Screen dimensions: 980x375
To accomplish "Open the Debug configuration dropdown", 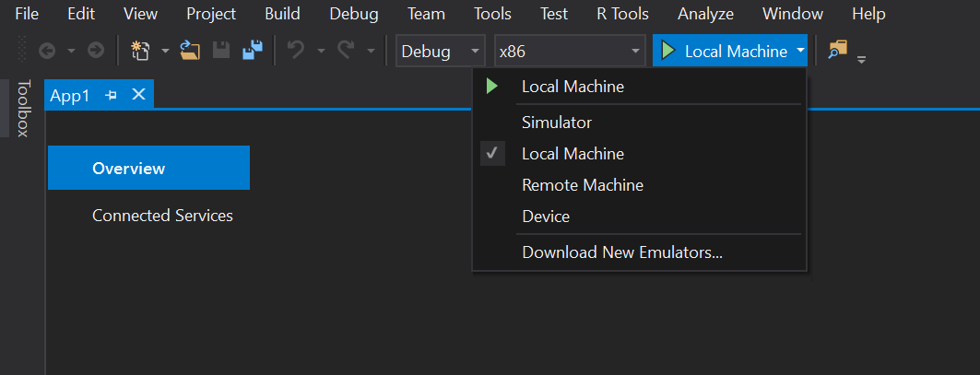I will (x=440, y=52).
